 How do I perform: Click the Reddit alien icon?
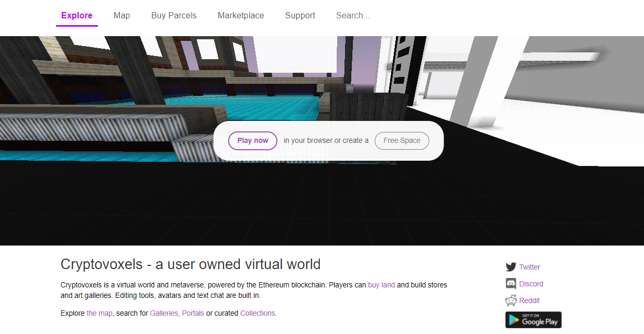click(x=510, y=300)
